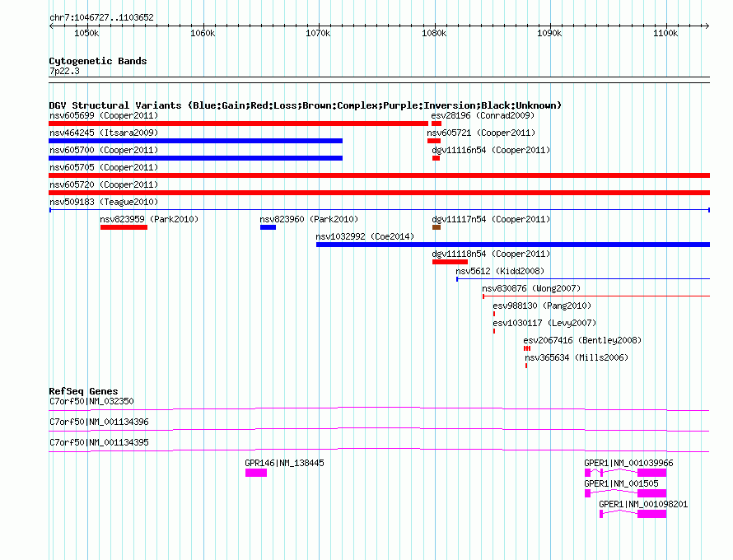Click the 'nsv365634 (Mills2006)' label
Screen dimensions: 733x560
pos(577,357)
